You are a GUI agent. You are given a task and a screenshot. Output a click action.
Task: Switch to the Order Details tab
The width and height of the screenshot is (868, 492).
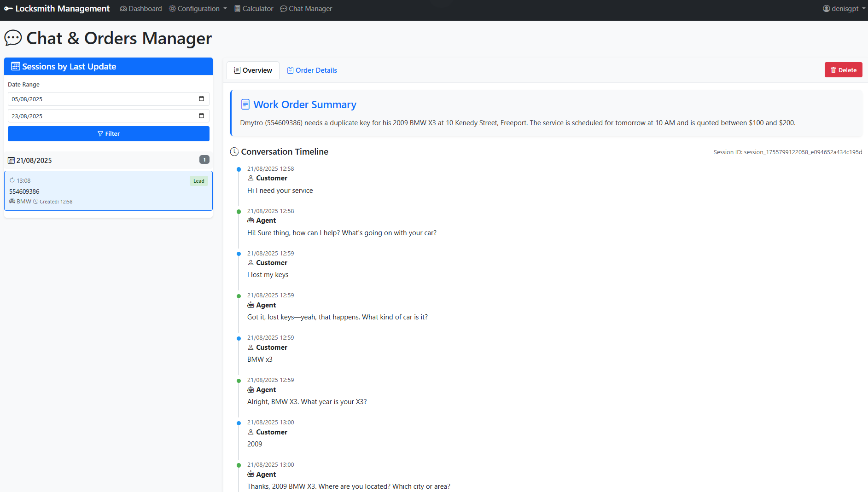point(312,70)
